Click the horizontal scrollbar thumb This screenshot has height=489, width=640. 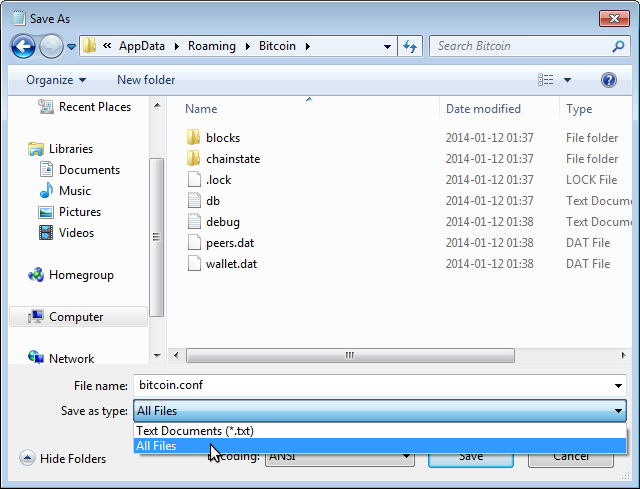coord(350,355)
